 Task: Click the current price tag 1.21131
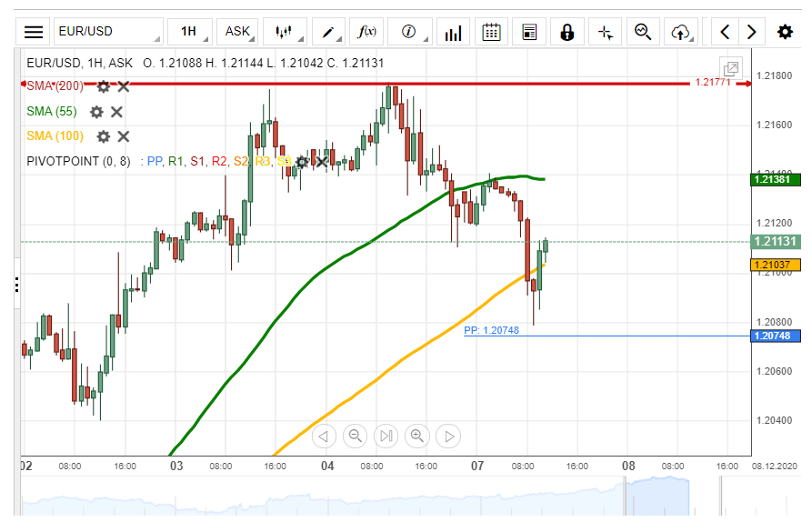(776, 241)
